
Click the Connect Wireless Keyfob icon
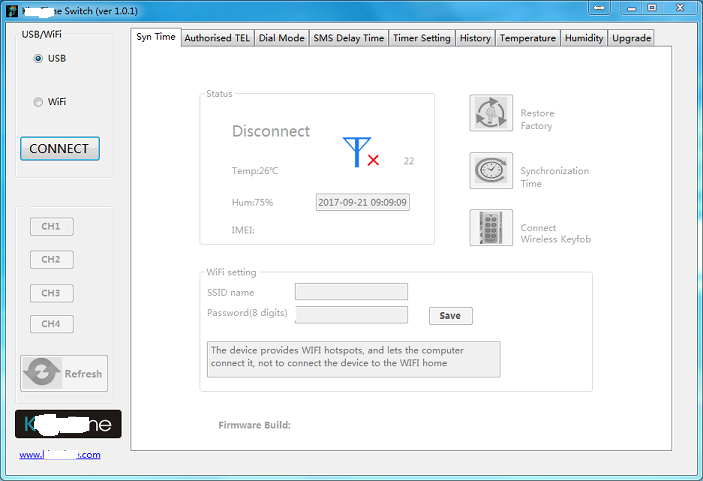pos(491,228)
